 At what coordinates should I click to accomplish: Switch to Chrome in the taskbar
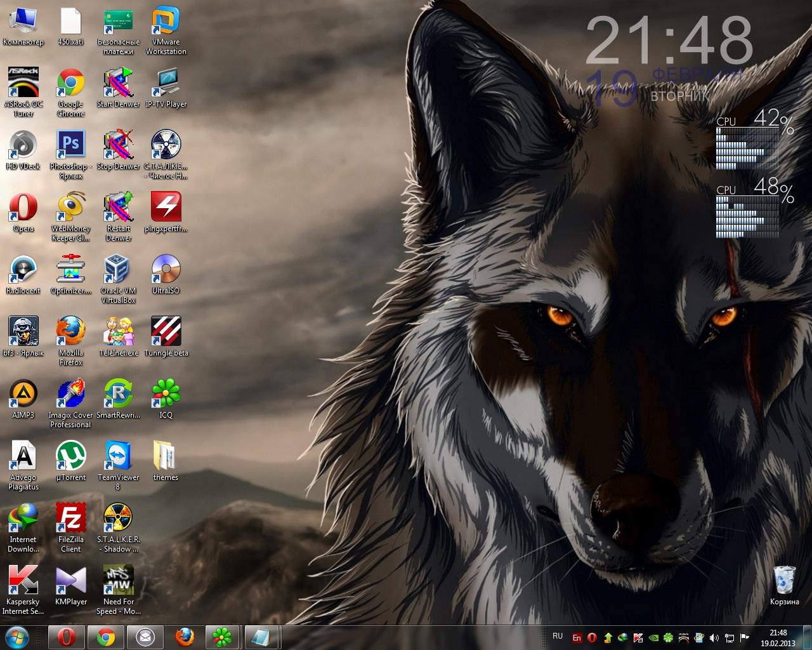point(105,637)
